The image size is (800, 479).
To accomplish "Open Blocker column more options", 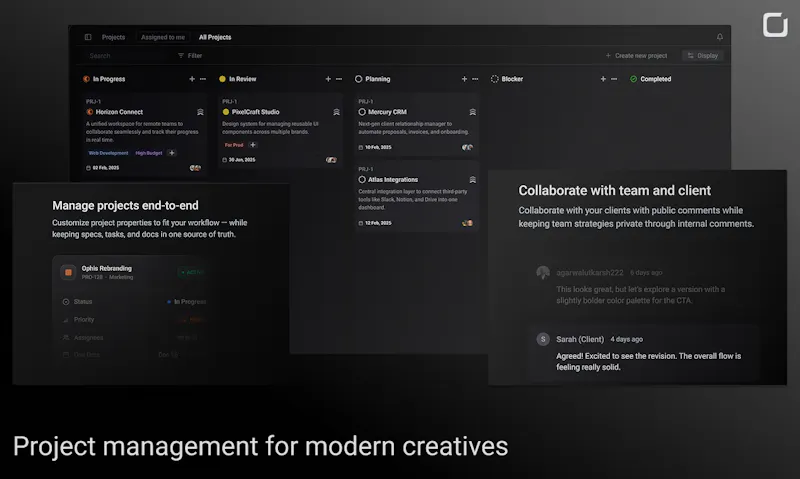I will tap(614, 79).
